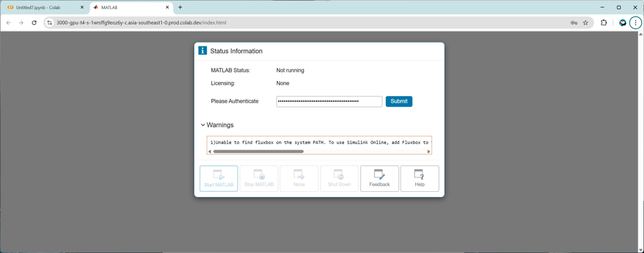
Task: Click the Start MATLAB button
Action: click(219, 179)
